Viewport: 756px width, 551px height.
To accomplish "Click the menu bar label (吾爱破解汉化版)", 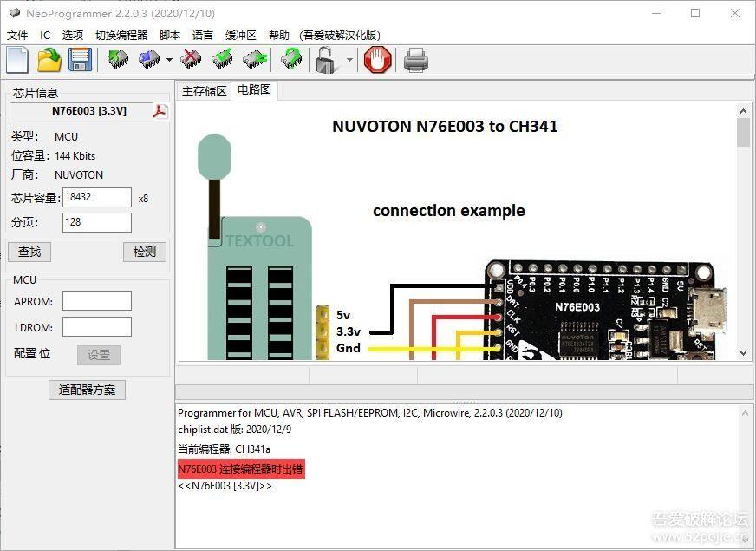I will click(340, 36).
